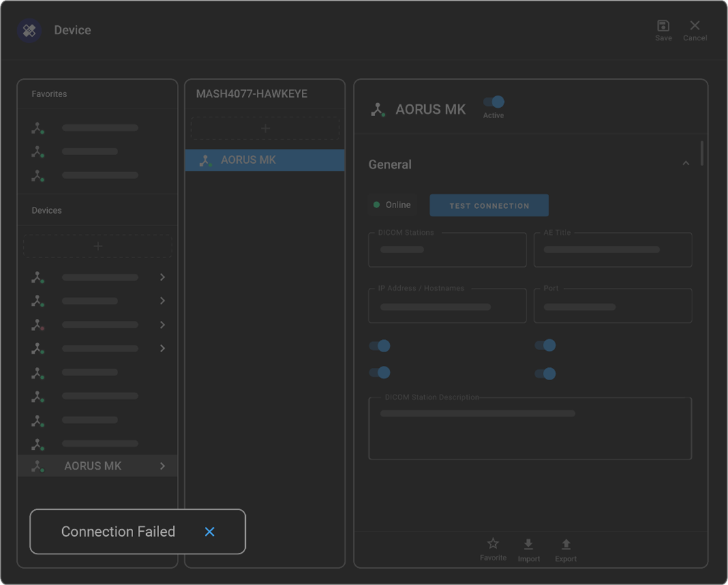728x585 pixels.
Task: Collapse the General section
Action: [686, 163]
